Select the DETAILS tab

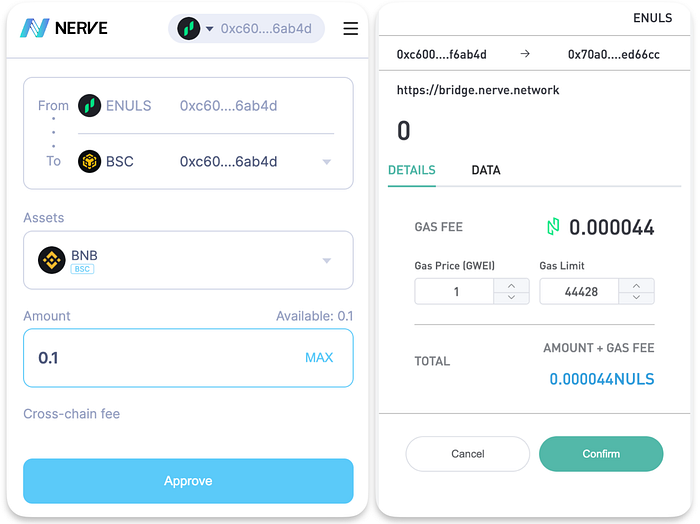tap(412, 170)
